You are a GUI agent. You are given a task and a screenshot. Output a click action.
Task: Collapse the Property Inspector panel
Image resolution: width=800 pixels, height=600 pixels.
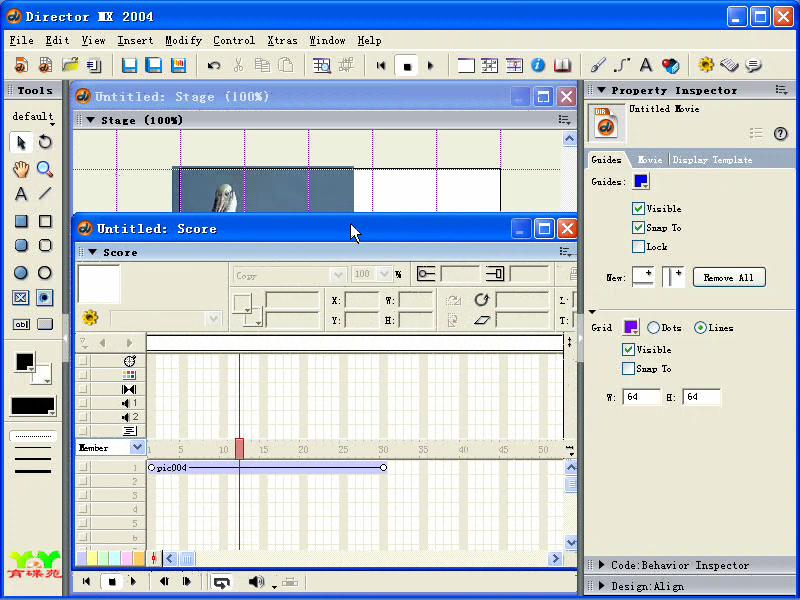click(x=602, y=90)
